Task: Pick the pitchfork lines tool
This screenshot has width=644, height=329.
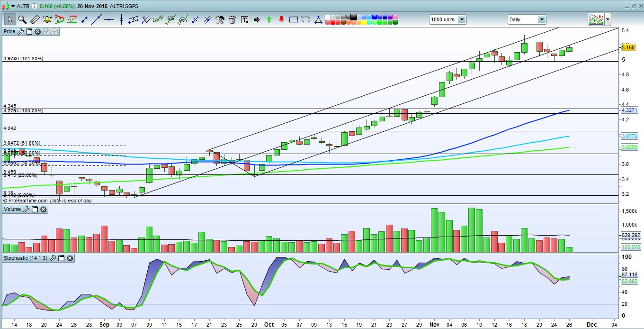Action: pyautogui.click(x=146, y=19)
